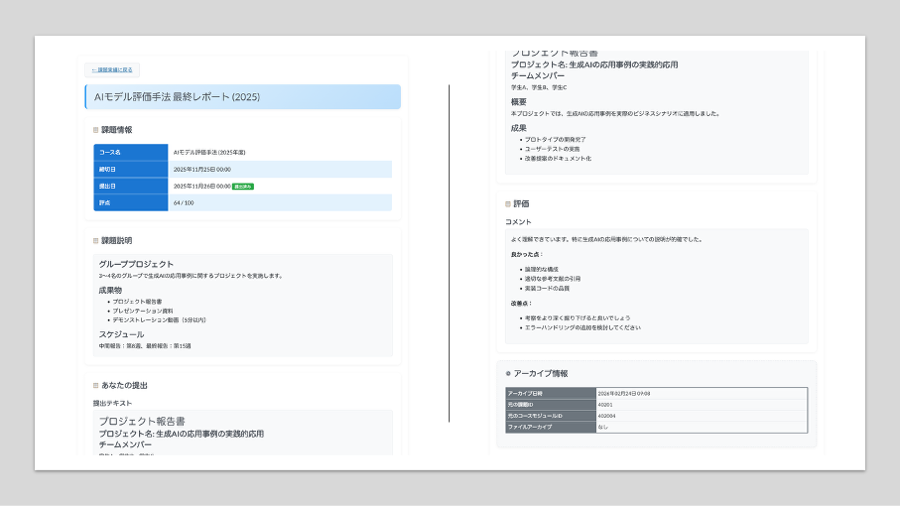Click the icon beside 評価 heading
Viewport: 900px width, 506px height.
[508, 203]
